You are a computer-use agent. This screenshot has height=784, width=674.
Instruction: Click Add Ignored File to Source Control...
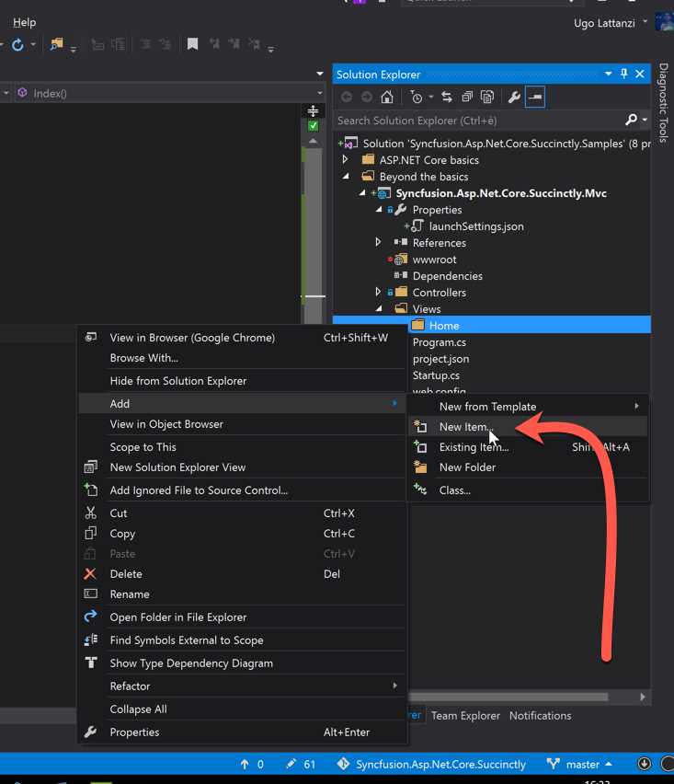[243, 490]
